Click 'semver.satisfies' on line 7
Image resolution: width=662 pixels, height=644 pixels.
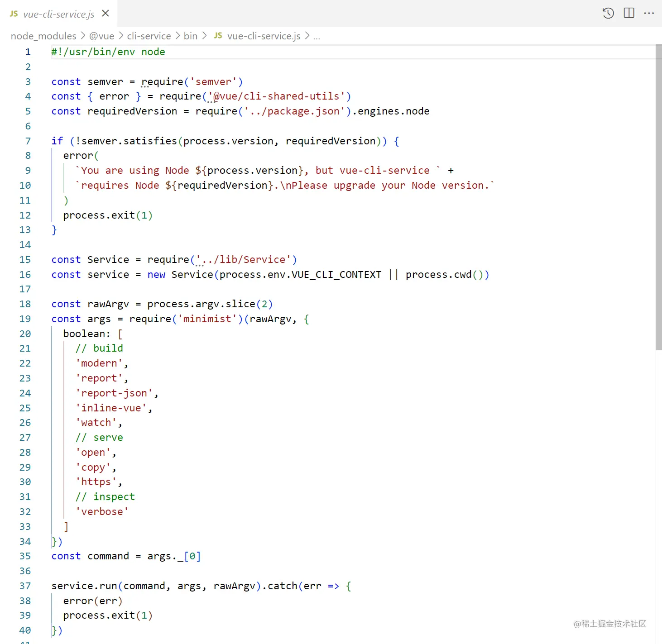pos(129,141)
